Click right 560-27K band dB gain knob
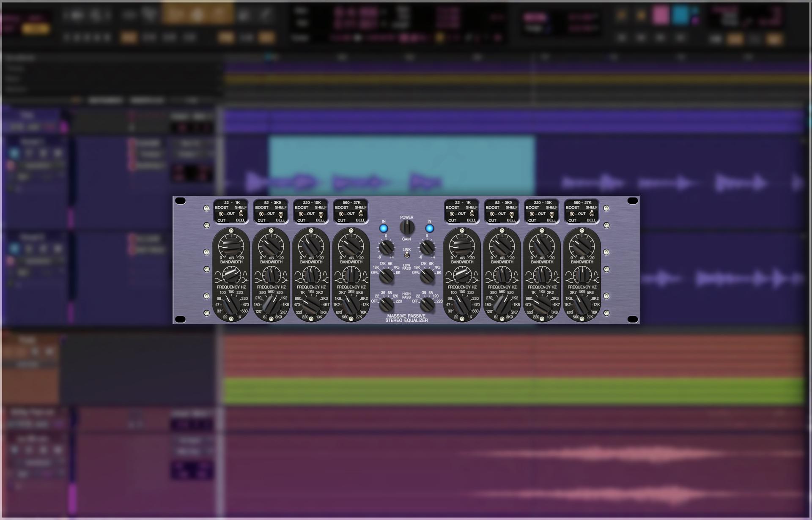Viewport: 812px width, 520px height. coord(582,246)
